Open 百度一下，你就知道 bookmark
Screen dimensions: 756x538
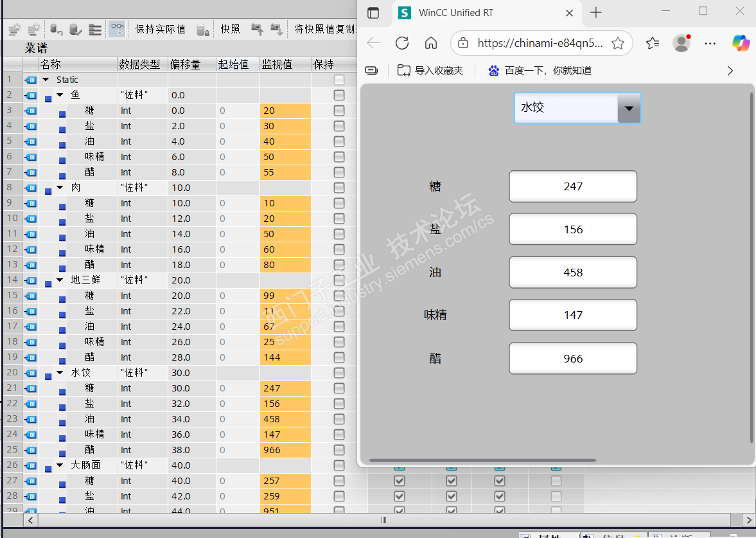540,71
